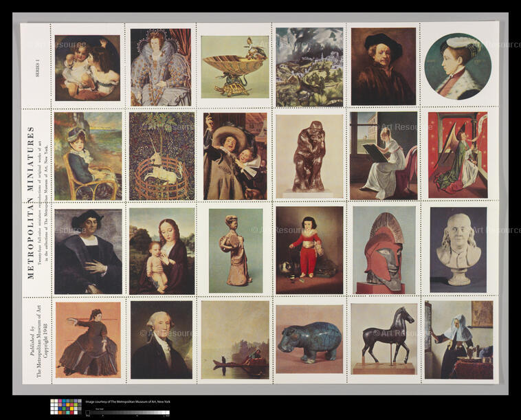
Task: Open the woman fencer in dark dress stamp
Action: tap(89, 340)
